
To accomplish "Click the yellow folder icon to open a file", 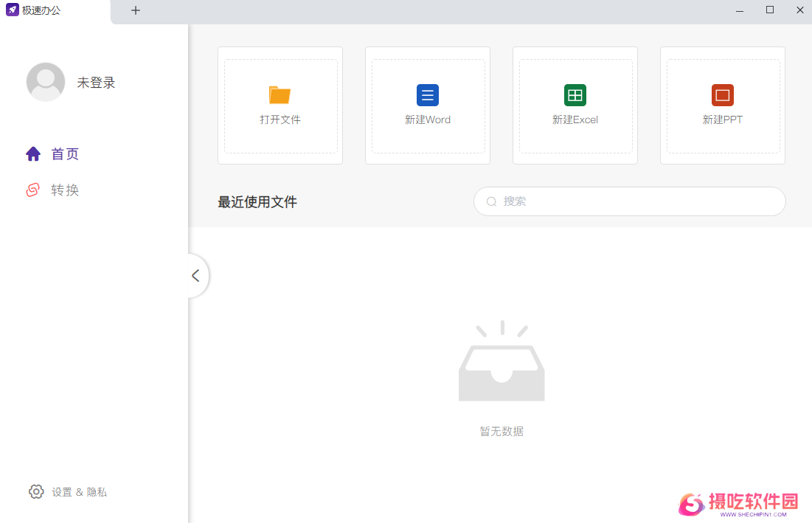I will point(280,95).
